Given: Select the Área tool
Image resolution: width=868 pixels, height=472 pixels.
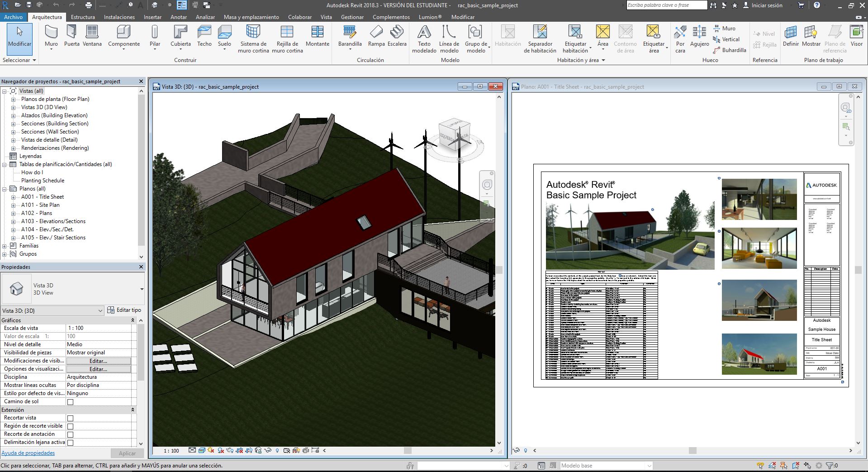Looking at the screenshot, I should coord(603,36).
